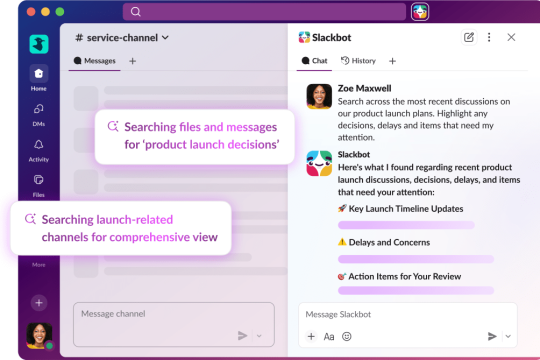540x360 pixels.
Task: Open Files in the sidebar
Action: tap(39, 186)
